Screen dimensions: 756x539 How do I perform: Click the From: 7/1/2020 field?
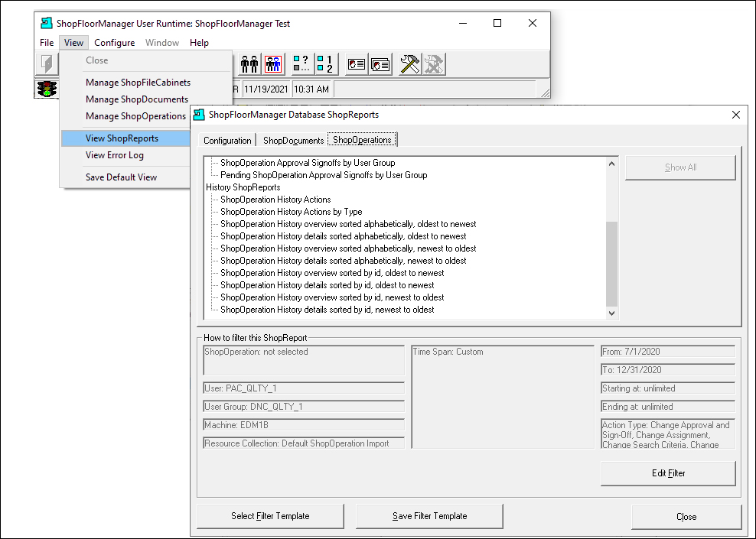point(668,352)
